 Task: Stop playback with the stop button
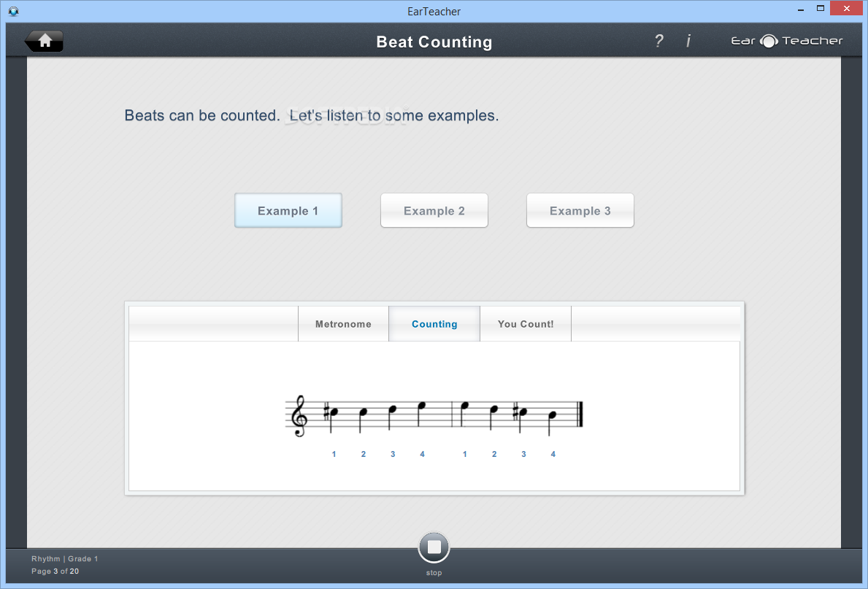point(434,547)
